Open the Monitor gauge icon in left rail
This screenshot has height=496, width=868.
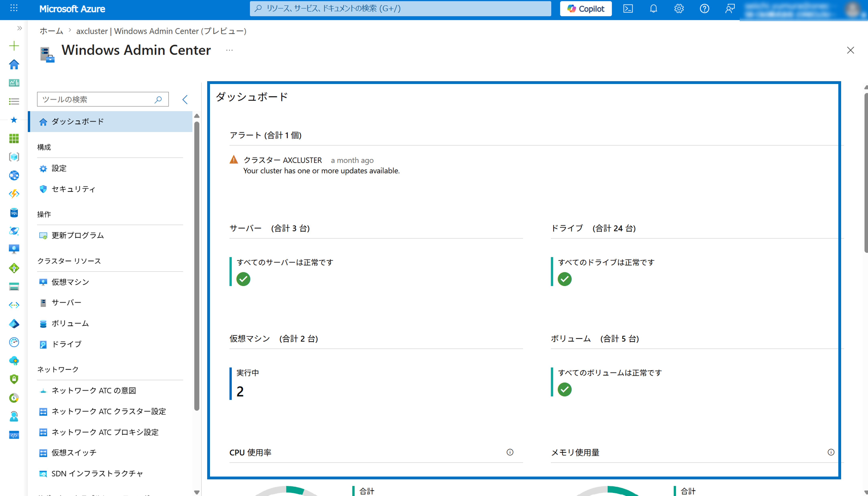[14, 342]
